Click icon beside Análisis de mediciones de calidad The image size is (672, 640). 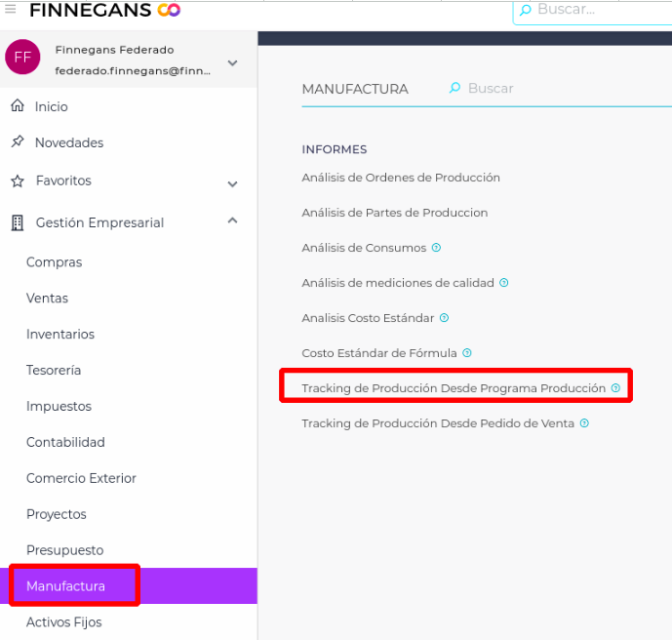click(x=504, y=283)
